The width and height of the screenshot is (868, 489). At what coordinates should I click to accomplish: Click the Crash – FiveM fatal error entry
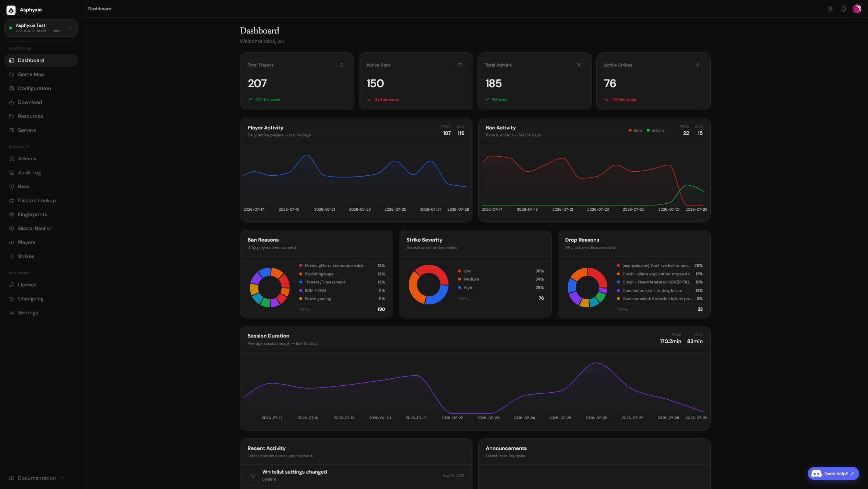pos(660,282)
